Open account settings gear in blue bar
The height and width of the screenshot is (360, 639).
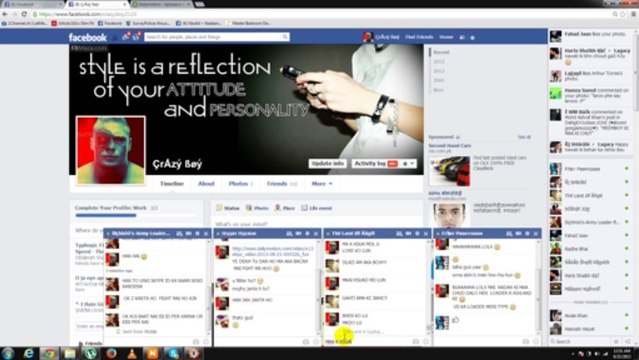(473, 37)
